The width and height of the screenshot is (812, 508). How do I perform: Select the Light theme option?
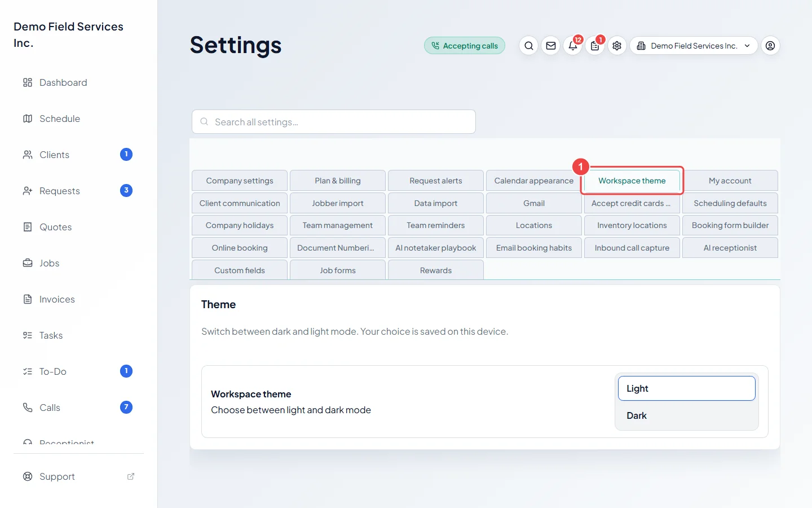click(x=687, y=388)
